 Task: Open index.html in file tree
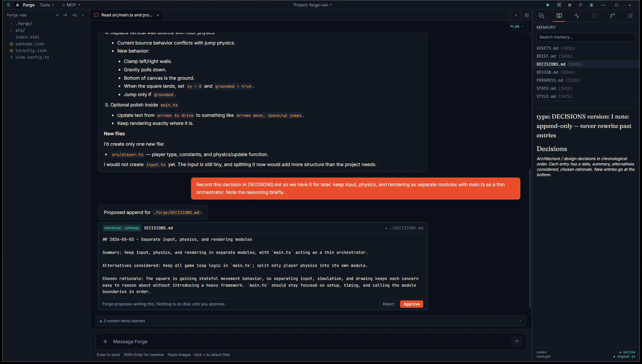click(x=27, y=37)
